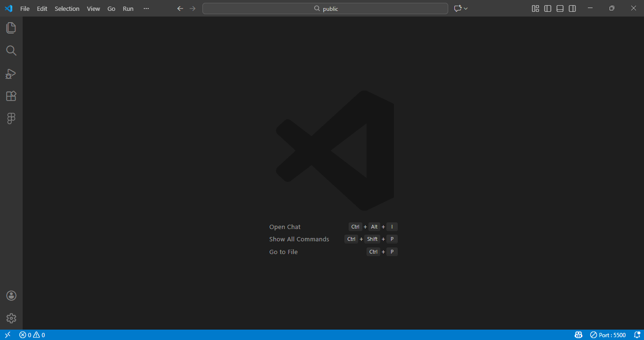The image size is (644, 340).
Task: Open the Figma extension panel
Action: point(11,118)
